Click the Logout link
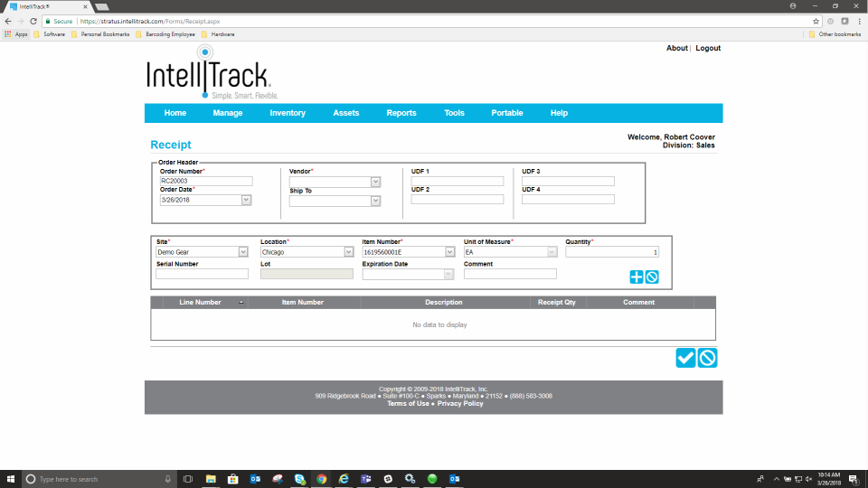The width and height of the screenshot is (868, 488). click(708, 48)
